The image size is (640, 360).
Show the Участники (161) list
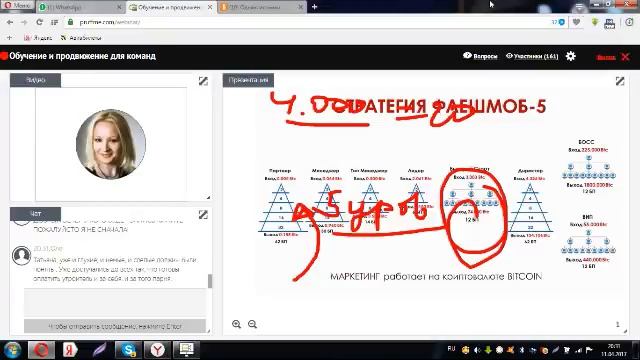[532, 56]
